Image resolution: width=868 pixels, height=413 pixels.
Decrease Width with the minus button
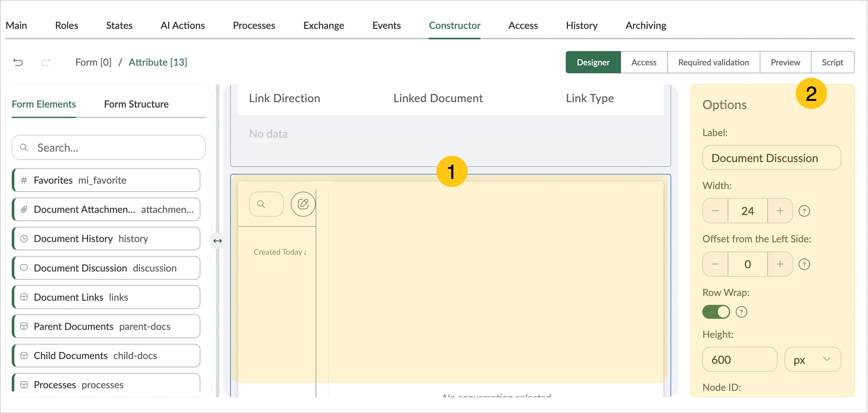click(x=715, y=211)
